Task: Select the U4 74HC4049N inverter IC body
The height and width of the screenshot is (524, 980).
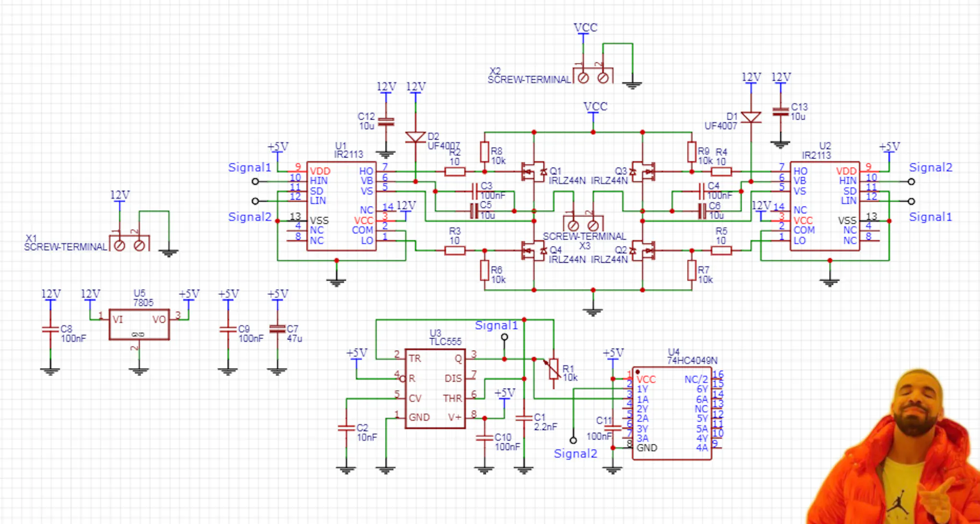Action: pos(672,414)
